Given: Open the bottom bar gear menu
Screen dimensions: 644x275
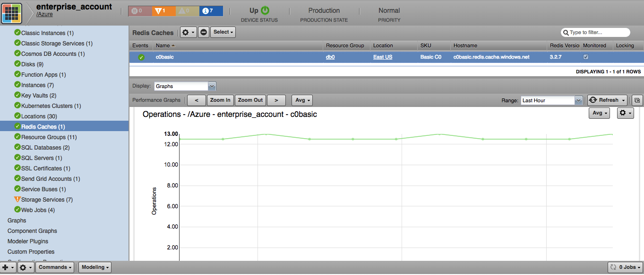Looking at the screenshot, I should click(x=26, y=267).
